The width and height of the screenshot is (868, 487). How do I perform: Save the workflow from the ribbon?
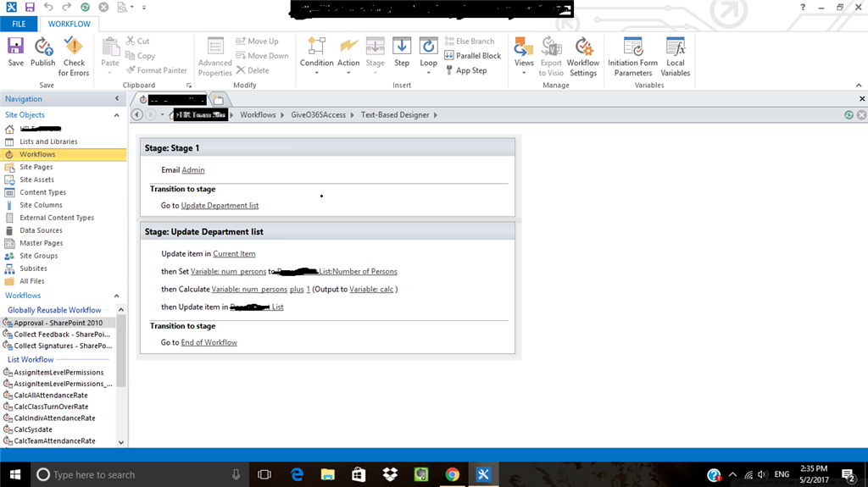point(15,53)
